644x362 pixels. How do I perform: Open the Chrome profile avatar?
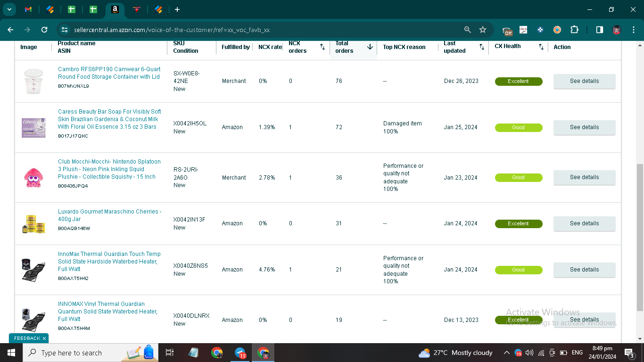(616, 30)
